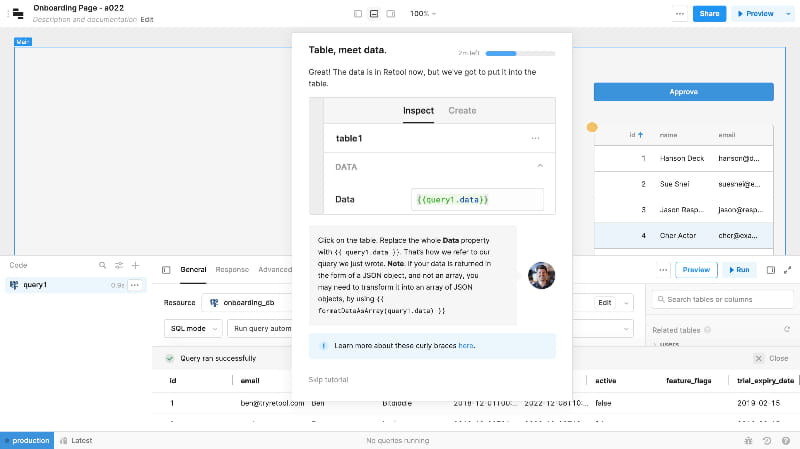The width and height of the screenshot is (800, 449).
Task: Open the Run query automatically dropdown
Action: tap(260, 329)
